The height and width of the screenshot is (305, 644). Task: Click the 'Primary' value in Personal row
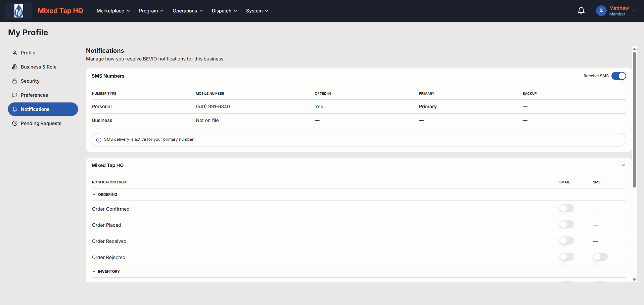[428, 106]
